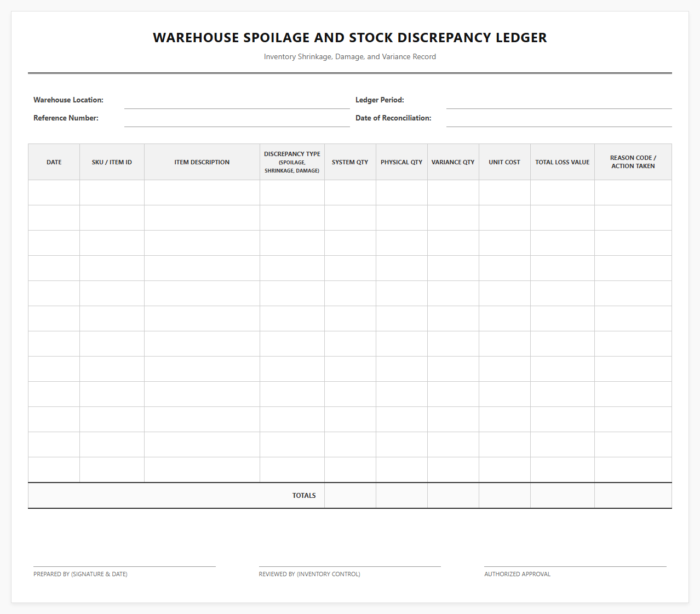
Task: Click the Authorized Approval signature line
Action: coord(575,566)
